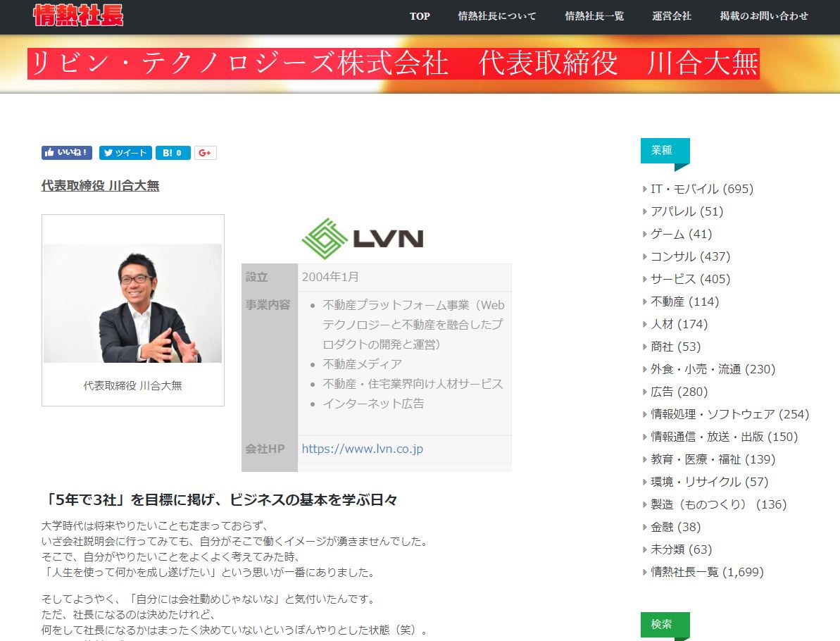Viewport: 840px width, 641px height.
Task: Browse 外食・小売・流通 (230) category
Action: tap(713, 368)
